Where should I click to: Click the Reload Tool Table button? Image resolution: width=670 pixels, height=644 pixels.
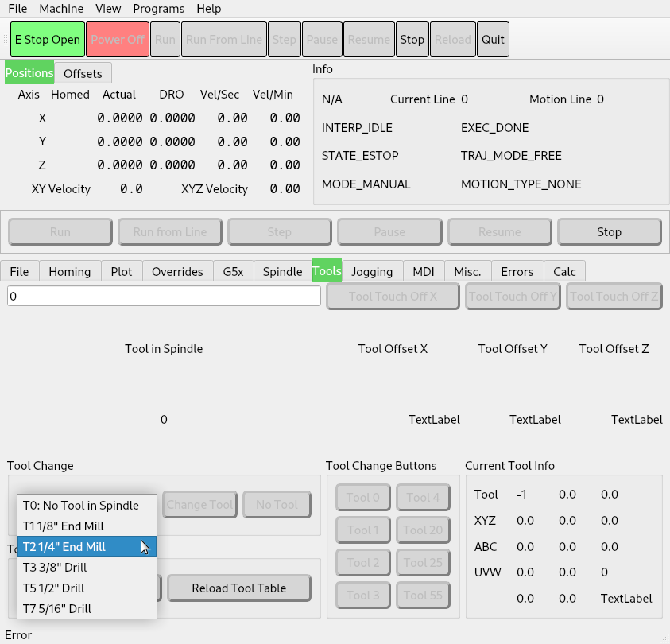pyautogui.click(x=238, y=588)
